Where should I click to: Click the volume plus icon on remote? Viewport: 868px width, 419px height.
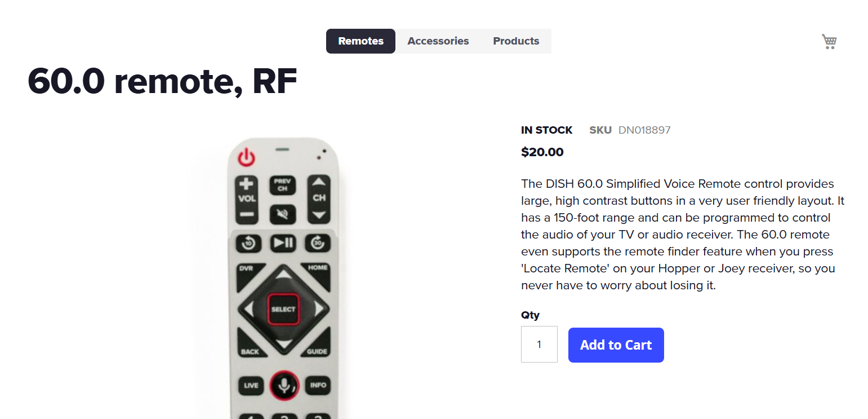pyautogui.click(x=246, y=184)
